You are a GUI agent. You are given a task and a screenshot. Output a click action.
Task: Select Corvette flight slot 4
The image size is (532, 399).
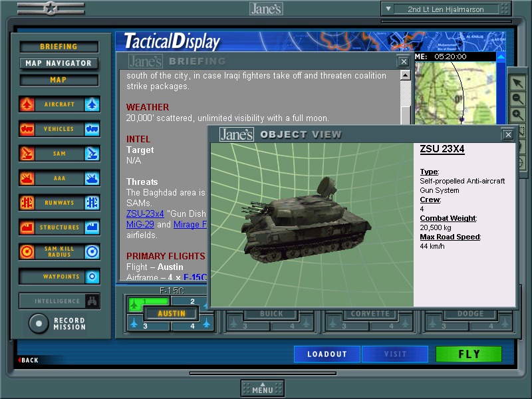point(391,326)
